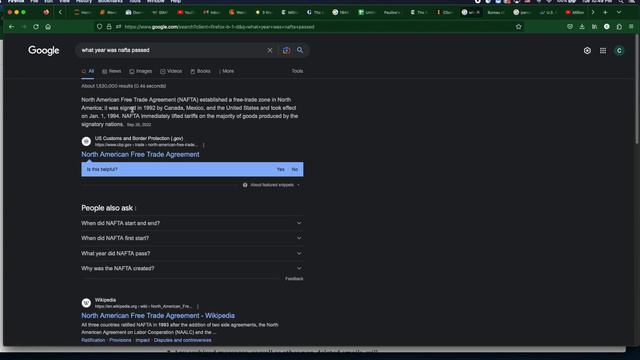Open the More search filters dropdown

[x=227, y=71]
